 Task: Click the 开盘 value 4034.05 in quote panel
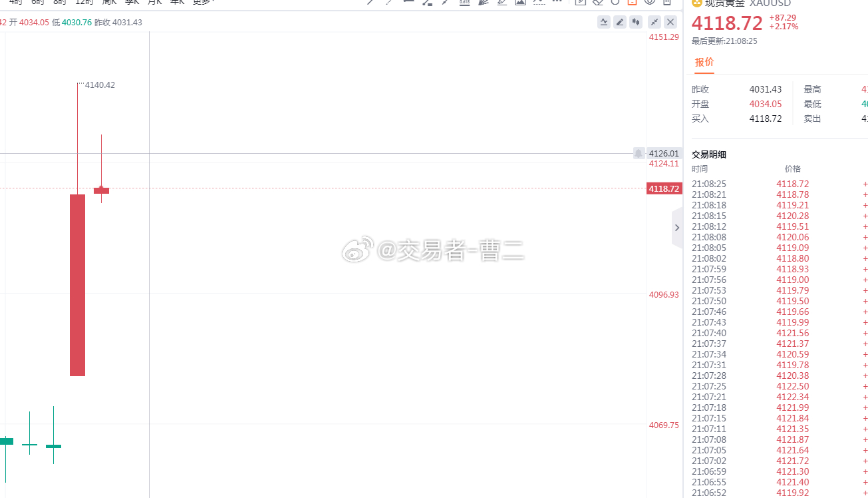pyautogui.click(x=766, y=104)
